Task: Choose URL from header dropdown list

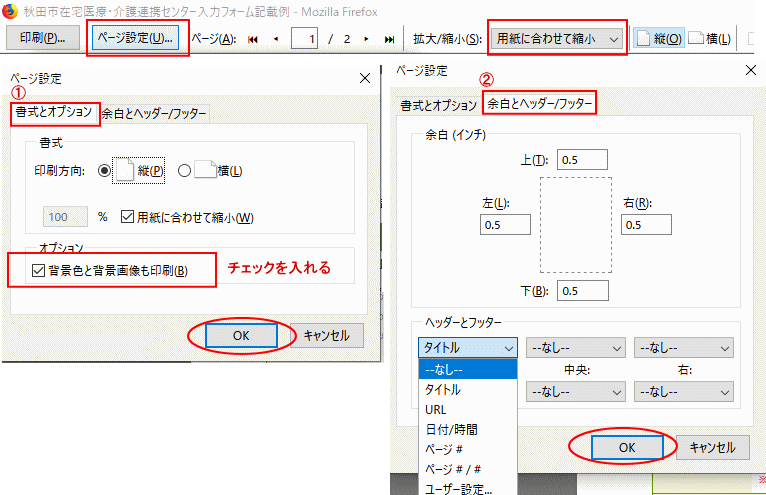Action: [x=436, y=409]
